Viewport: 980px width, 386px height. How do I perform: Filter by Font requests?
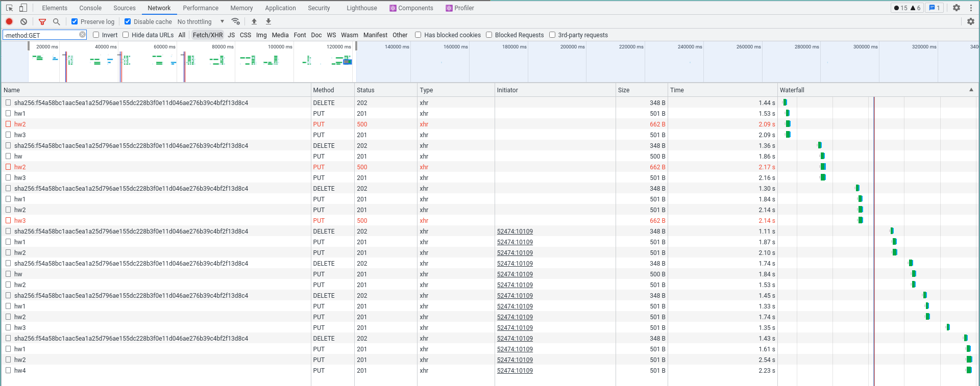point(300,35)
